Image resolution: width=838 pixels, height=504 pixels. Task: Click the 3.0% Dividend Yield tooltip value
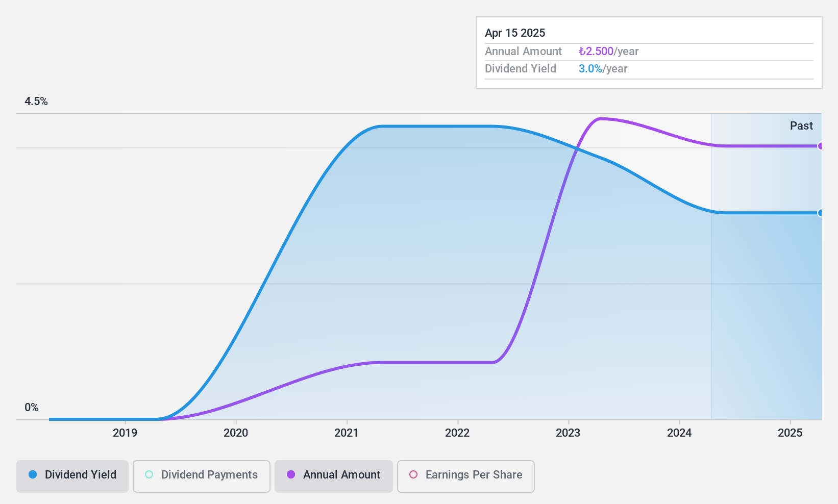590,68
